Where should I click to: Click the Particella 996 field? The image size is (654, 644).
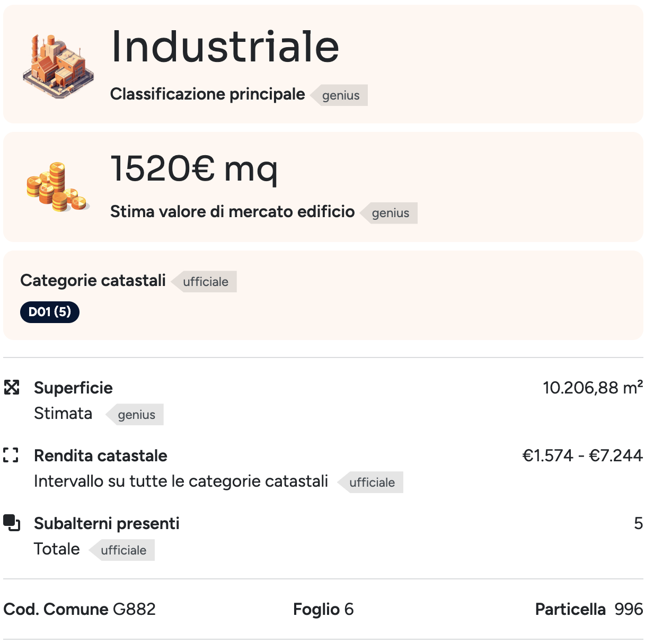[x=589, y=609]
